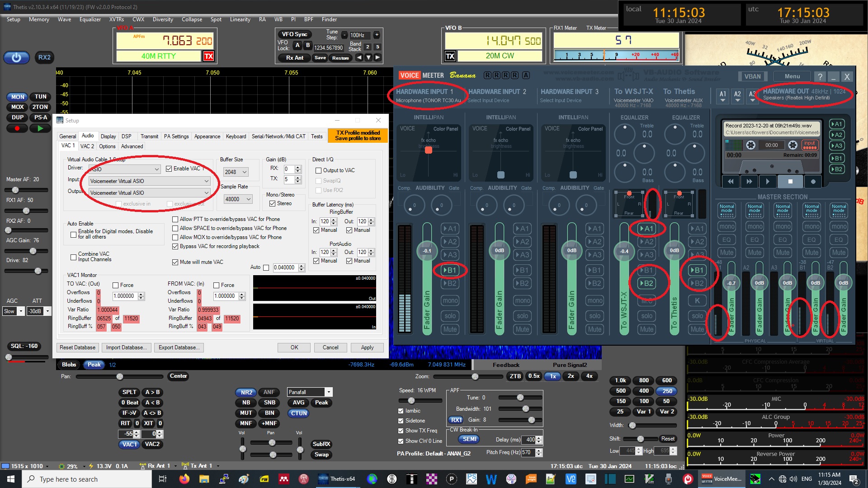The width and height of the screenshot is (868, 488).
Task: Click the TX indicator on VFO B
Action: tap(450, 56)
